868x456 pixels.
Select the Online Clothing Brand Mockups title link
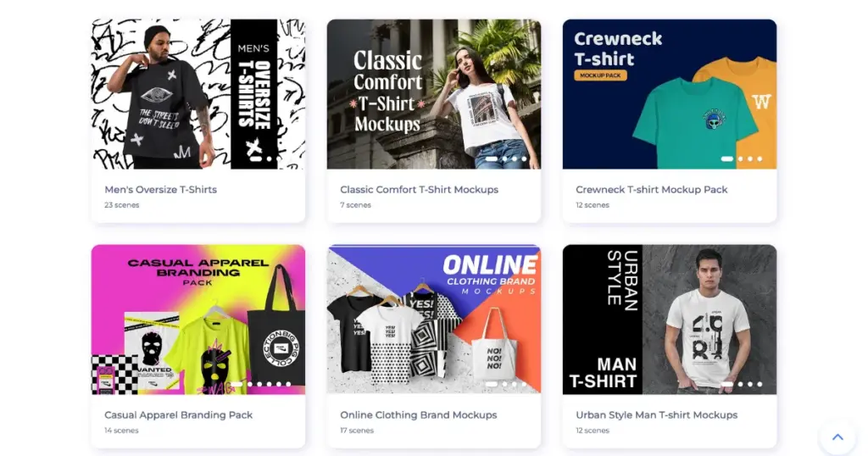[x=419, y=414]
